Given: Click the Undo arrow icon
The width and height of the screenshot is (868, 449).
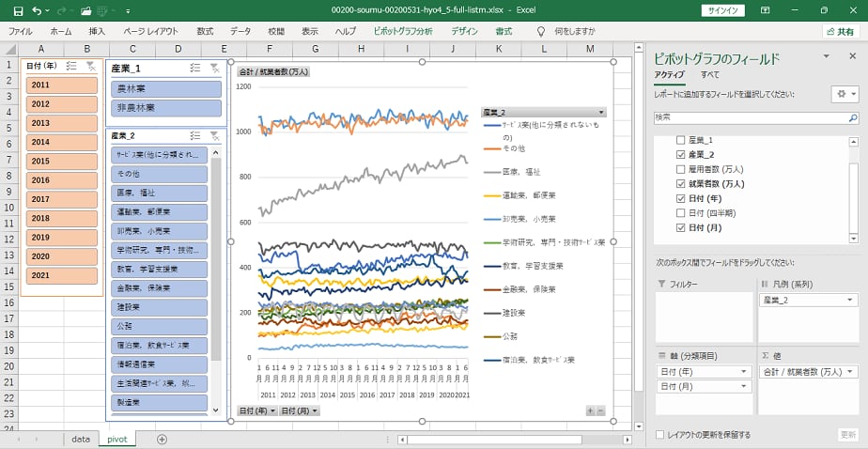Looking at the screenshot, I should [x=36, y=10].
